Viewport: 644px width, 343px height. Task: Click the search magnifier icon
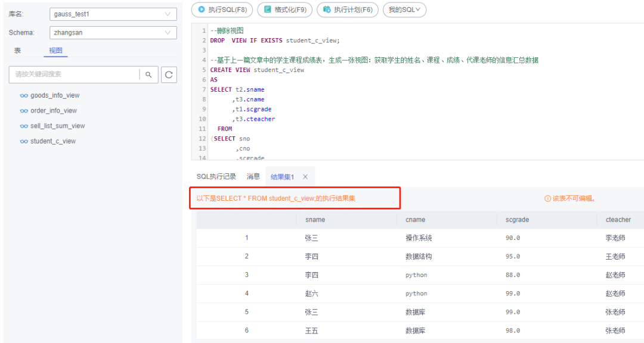[148, 74]
